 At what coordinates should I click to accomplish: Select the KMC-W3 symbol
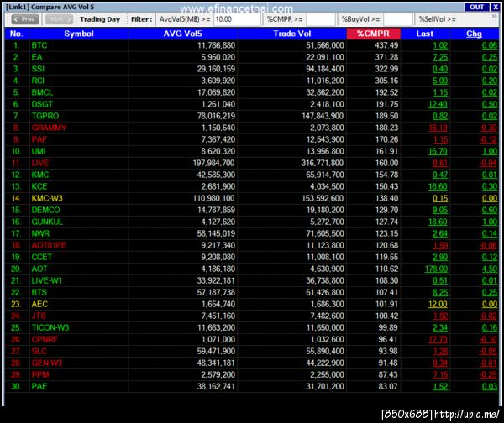(x=47, y=198)
